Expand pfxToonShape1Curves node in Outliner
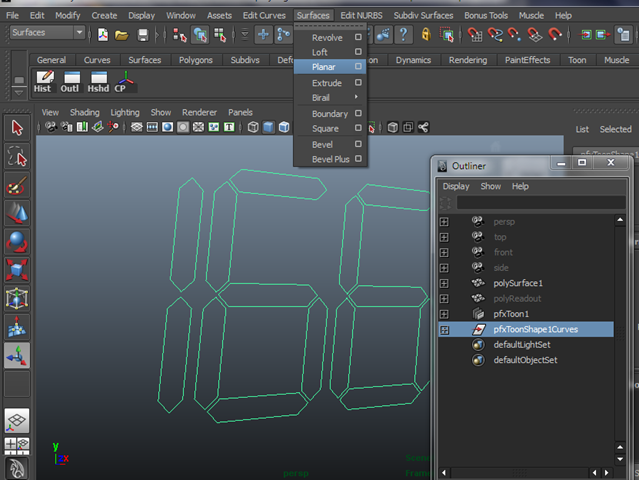The height and width of the screenshot is (480, 639). (444, 330)
